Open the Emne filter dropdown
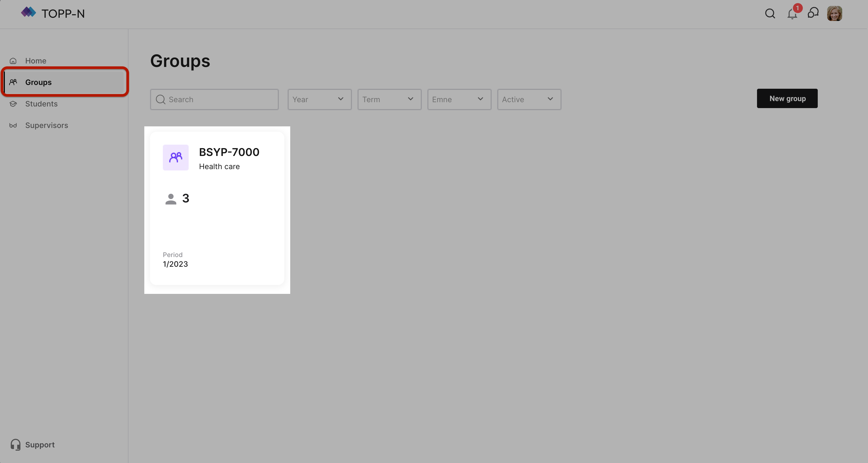 point(459,99)
